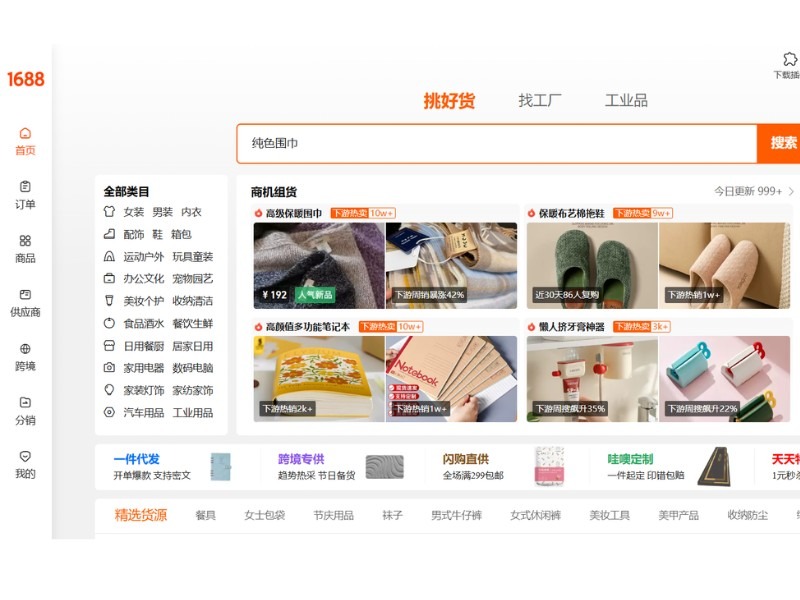Open the 内衣 category link
The width and height of the screenshot is (800, 600).
point(191,212)
